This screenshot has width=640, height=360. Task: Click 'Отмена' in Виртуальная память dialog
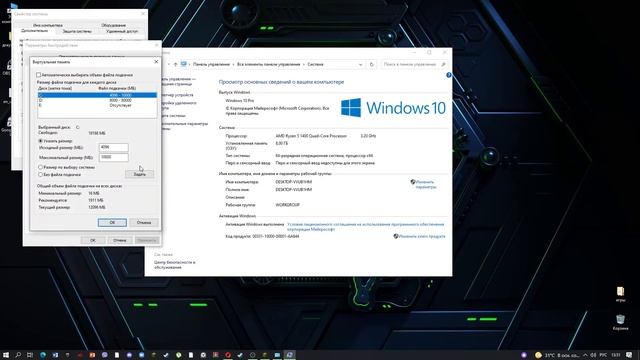[x=144, y=222]
